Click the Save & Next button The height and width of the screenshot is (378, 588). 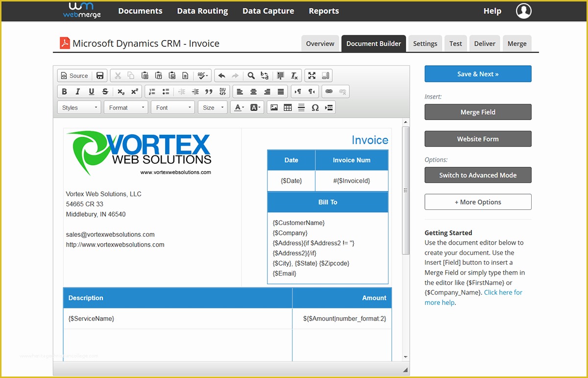(478, 74)
